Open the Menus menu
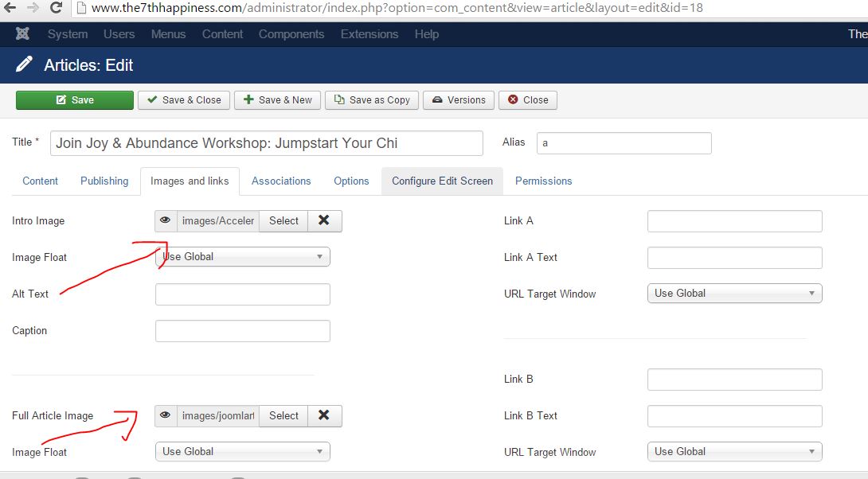The image size is (868, 479). [x=168, y=34]
